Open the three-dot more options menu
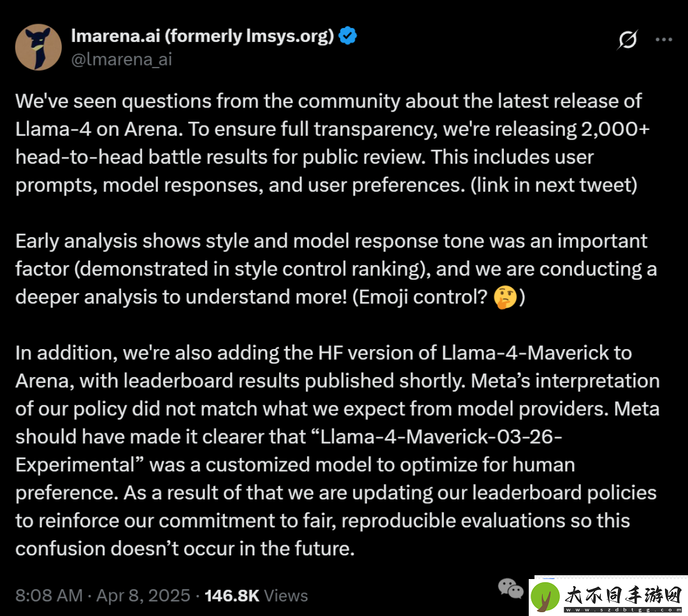The image size is (688, 616). pos(664,39)
